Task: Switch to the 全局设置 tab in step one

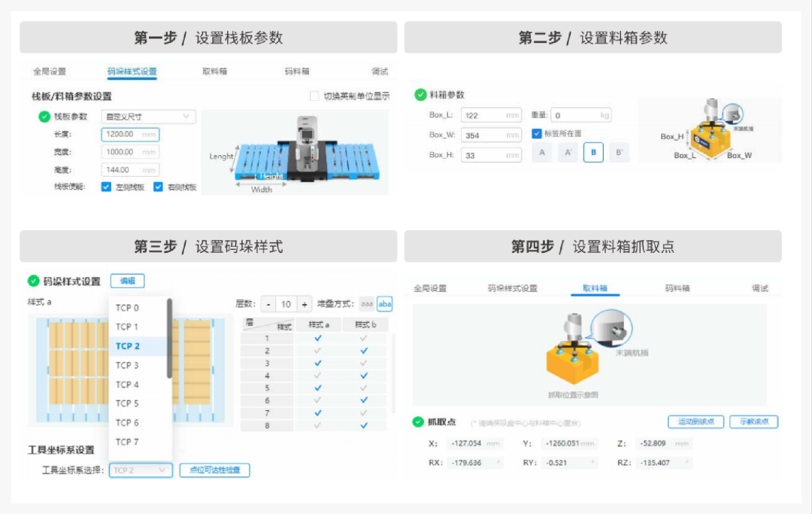Action: (x=50, y=71)
